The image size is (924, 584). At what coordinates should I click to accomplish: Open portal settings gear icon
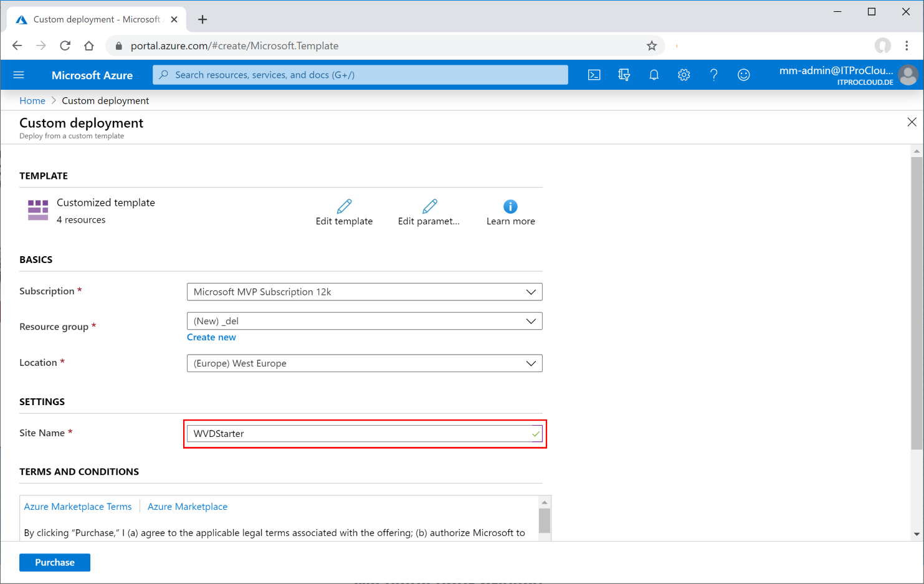click(683, 75)
